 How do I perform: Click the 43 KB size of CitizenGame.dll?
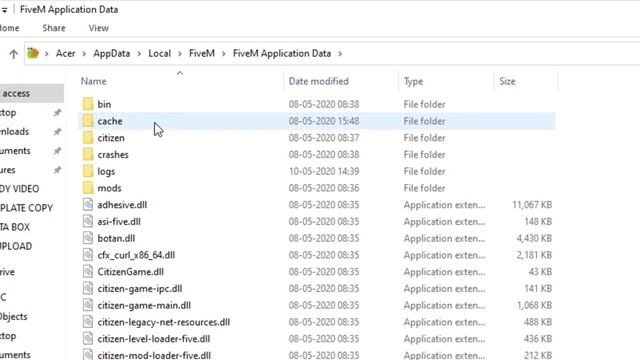pos(540,271)
